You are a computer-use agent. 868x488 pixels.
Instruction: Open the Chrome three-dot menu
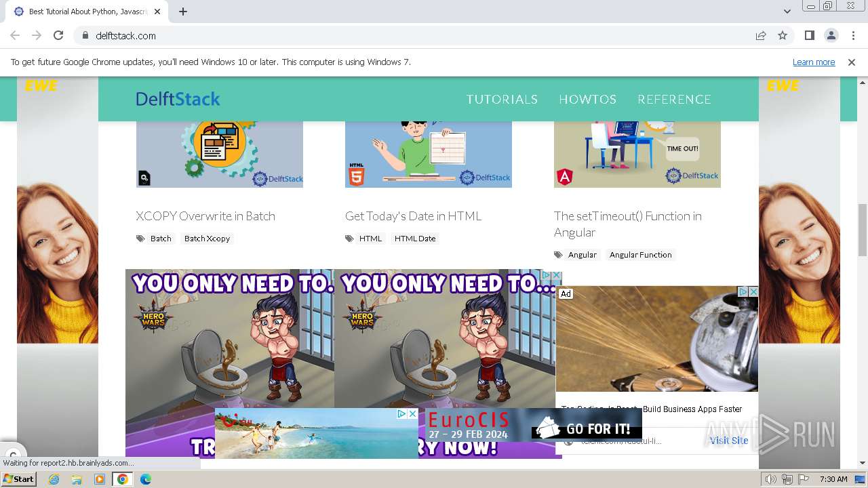pos(852,35)
